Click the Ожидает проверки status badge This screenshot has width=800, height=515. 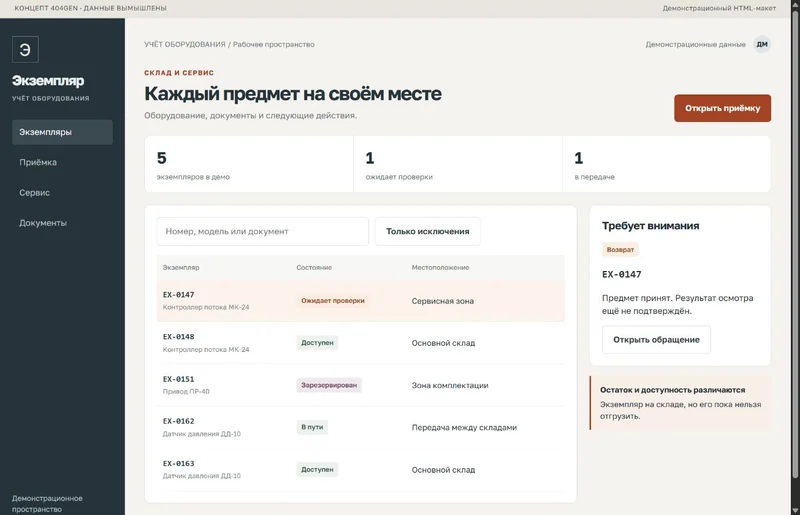coord(333,301)
